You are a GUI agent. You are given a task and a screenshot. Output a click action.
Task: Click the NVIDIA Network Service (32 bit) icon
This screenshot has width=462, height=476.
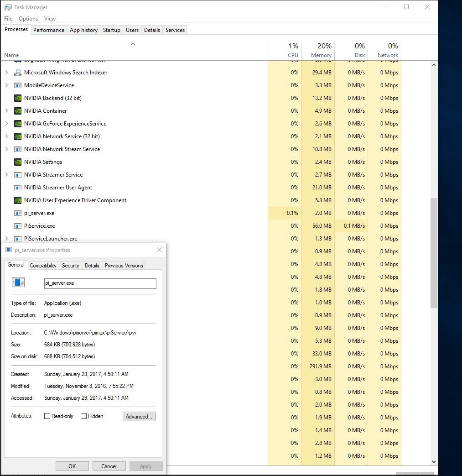[18, 136]
